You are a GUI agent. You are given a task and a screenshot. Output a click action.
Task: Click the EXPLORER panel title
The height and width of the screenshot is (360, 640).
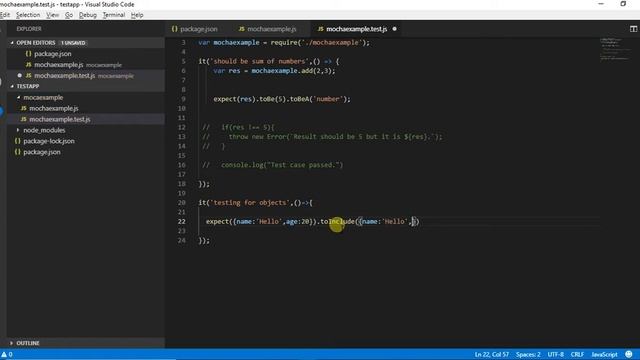pyautogui.click(x=29, y=29)
